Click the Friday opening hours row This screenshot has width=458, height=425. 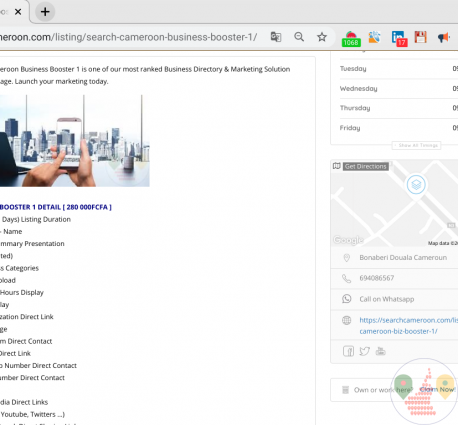tap(399, 128)
